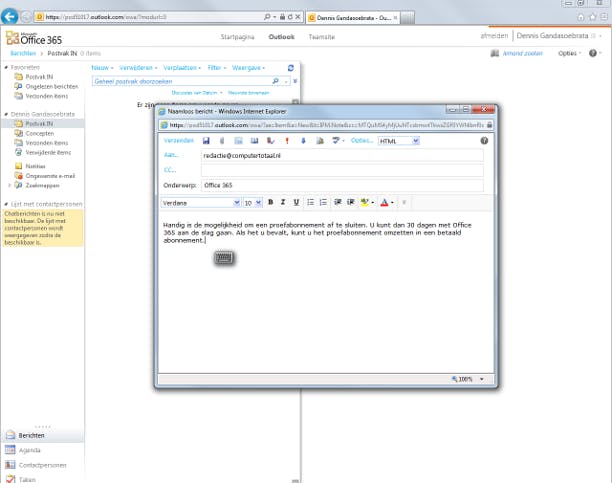Switch to the Berichten module
Viewport: 612px width, 483px height.
[x=31, y=435]
